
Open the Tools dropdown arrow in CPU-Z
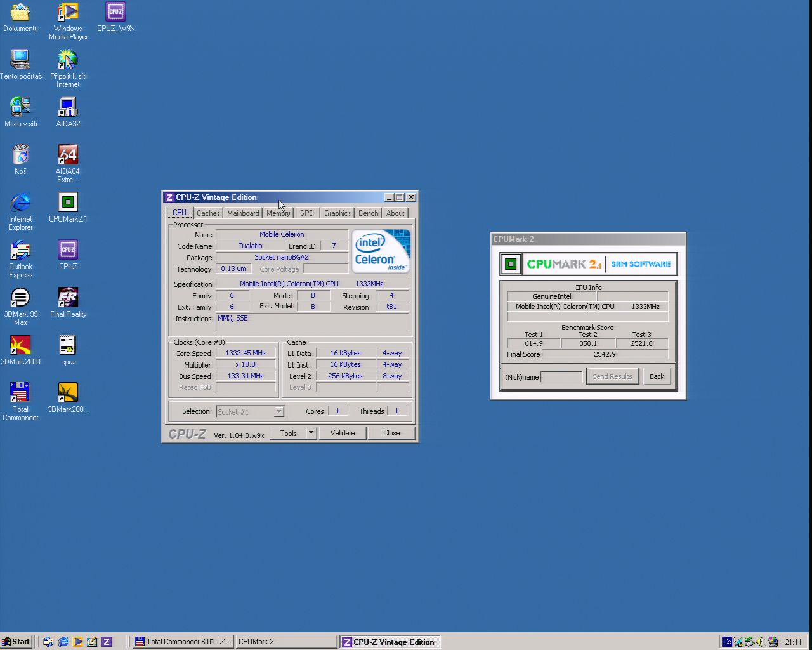311,433
